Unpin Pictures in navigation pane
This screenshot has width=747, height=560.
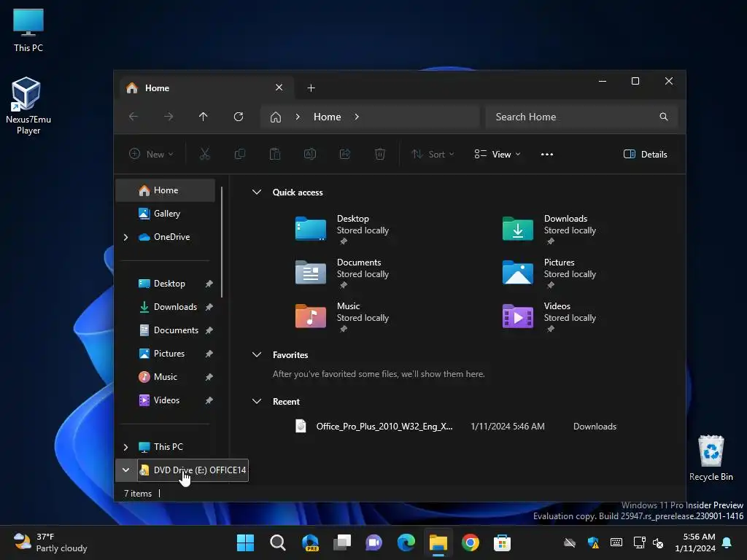(x=209, y=354)
